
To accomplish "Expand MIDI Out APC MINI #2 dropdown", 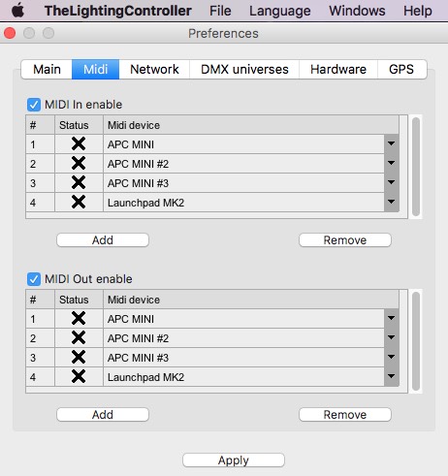I will 392,338.
